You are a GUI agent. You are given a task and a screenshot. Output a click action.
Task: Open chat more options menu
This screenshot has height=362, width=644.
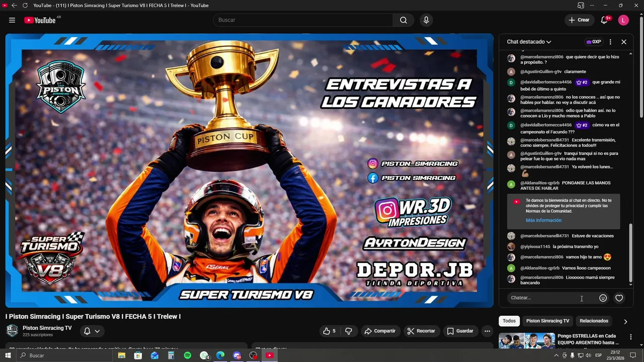pos(610,42)
